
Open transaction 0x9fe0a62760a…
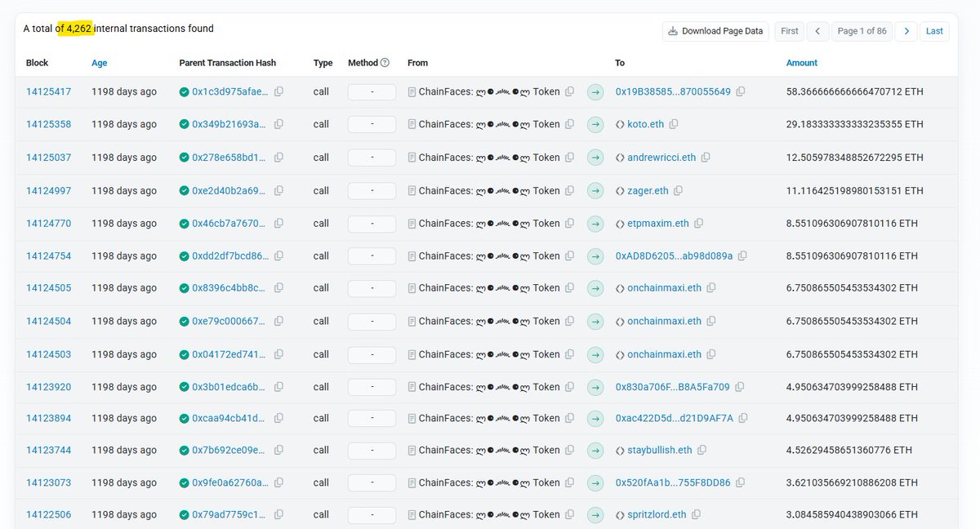coord(229,482)
